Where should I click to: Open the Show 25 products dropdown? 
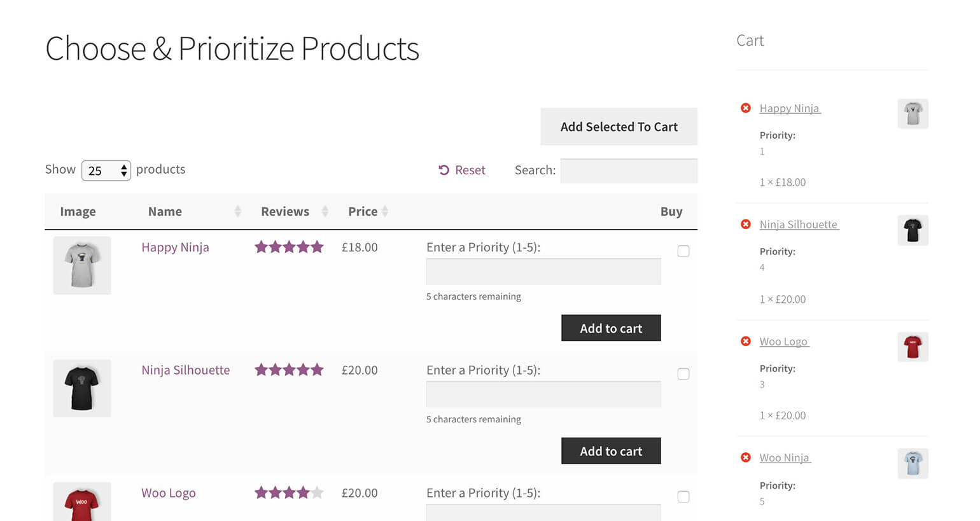[x=106, y=170]
